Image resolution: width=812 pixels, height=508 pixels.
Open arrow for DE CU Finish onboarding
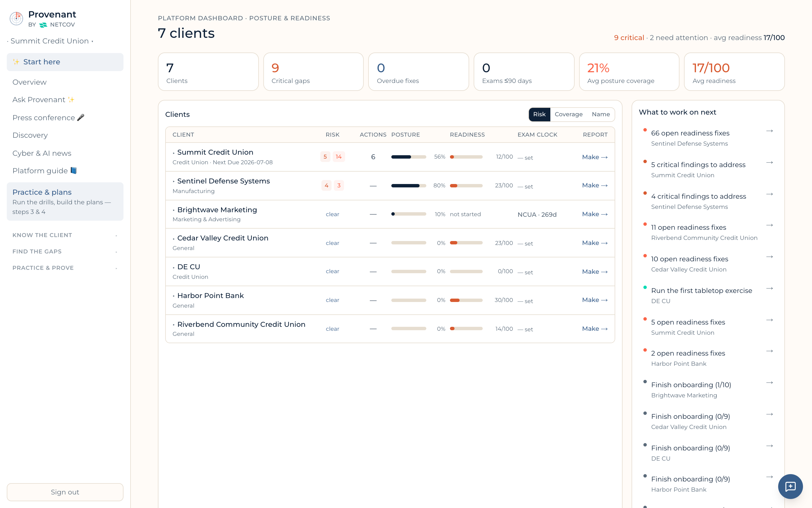coord(769,446)
